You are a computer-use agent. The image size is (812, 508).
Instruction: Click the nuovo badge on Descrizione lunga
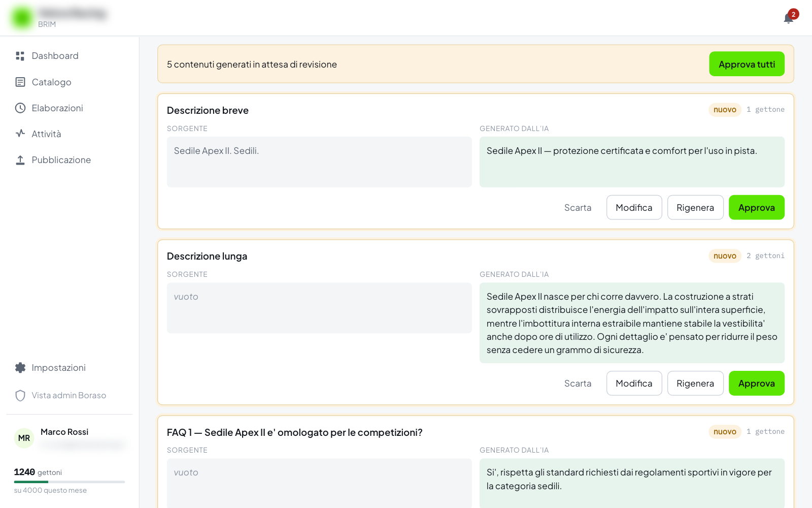(x=725, y=256)
